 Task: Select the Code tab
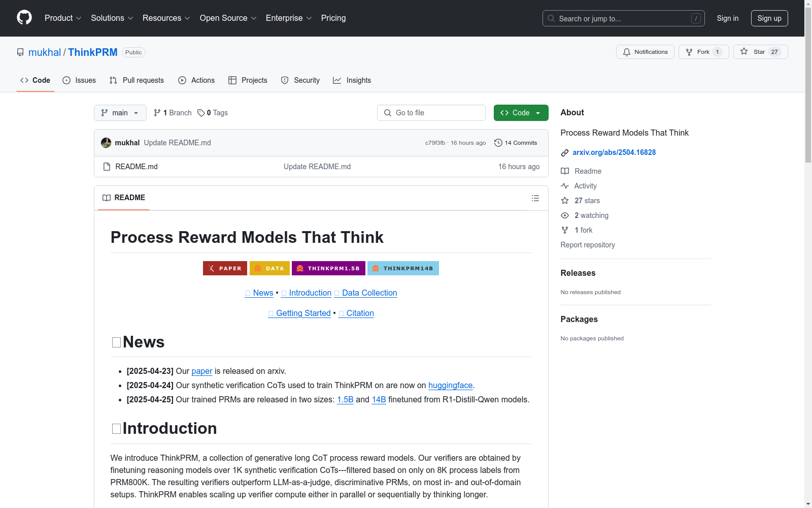point(36,80)
